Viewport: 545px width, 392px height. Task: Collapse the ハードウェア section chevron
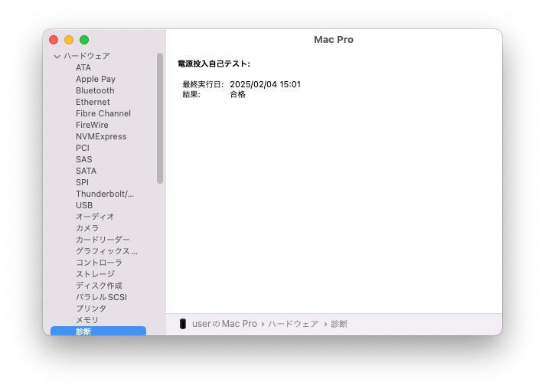point(57,57)
